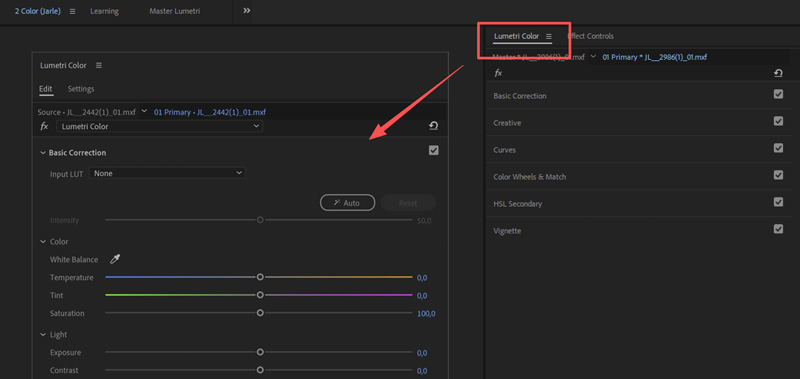The image size is (800, 379).
Task: Switch to the Learning workspace
Action: (x=104, y=11)
